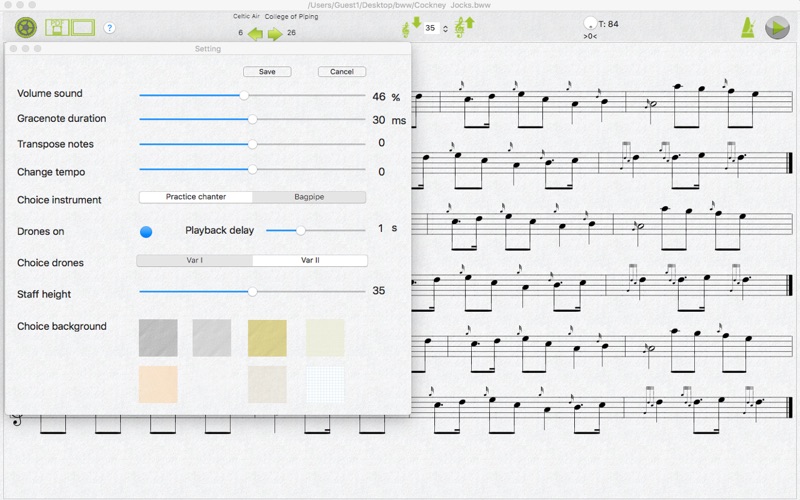Pick the beige linen background swatch
The height and width of the screenshot is (500, 800).
267,384
